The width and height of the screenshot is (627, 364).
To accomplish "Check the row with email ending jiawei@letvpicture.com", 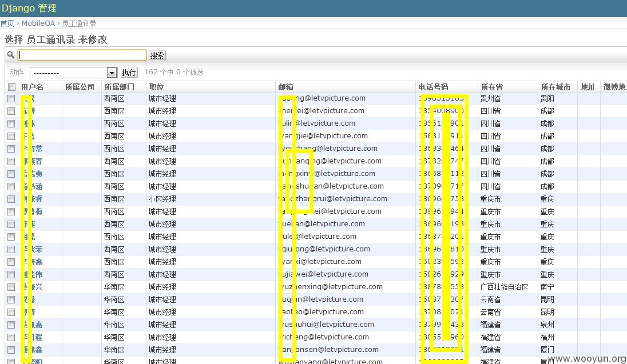I will (11, 274).
